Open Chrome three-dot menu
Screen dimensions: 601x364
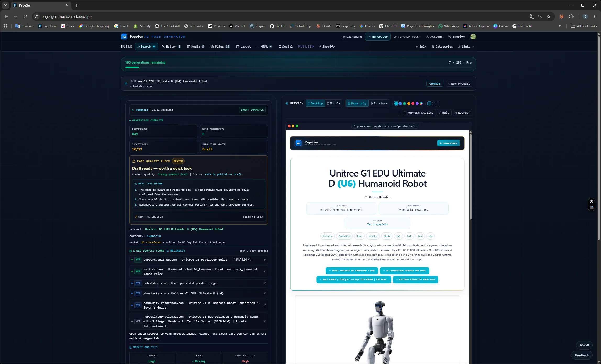(x=595, y=16)
